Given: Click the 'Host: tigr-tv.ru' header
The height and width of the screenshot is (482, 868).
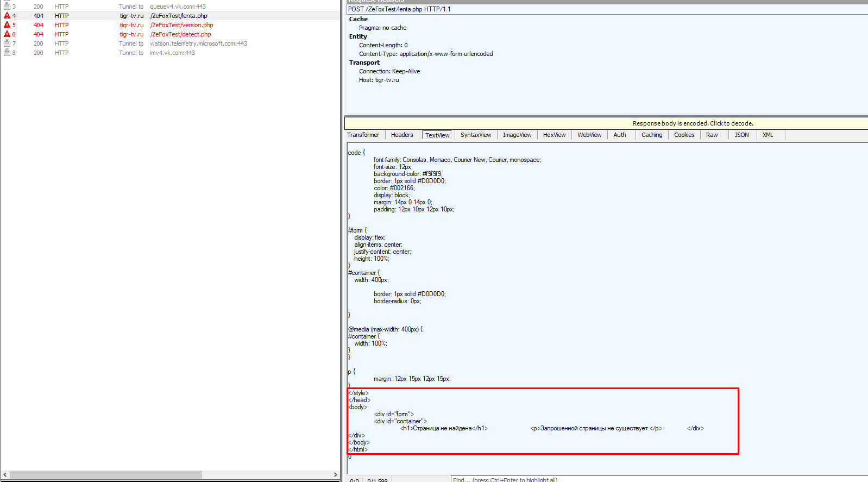Looking at the screenshot, I should click(x=379, y=80).
